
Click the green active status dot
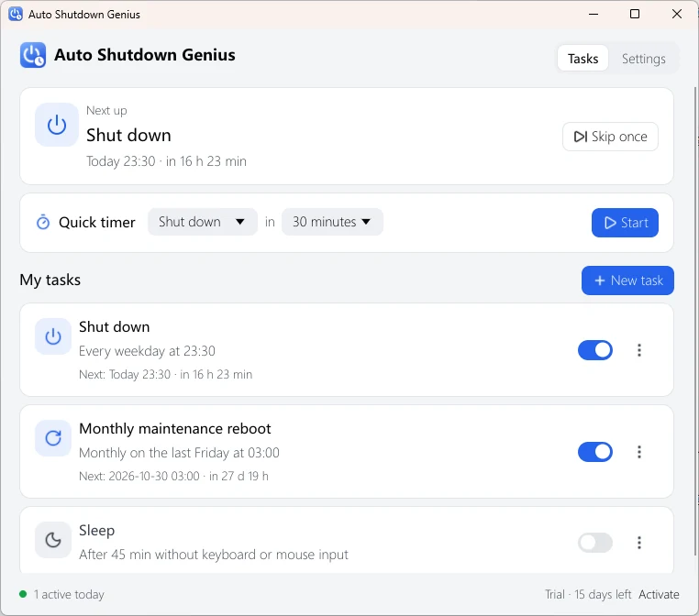pyautogui.click(x=23, y=594)
